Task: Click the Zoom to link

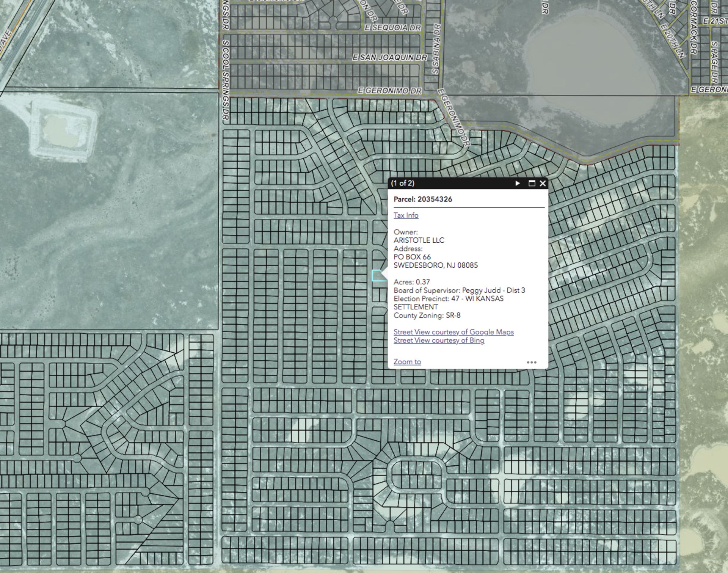Action: pyautogui.click(x=407, y=361)
